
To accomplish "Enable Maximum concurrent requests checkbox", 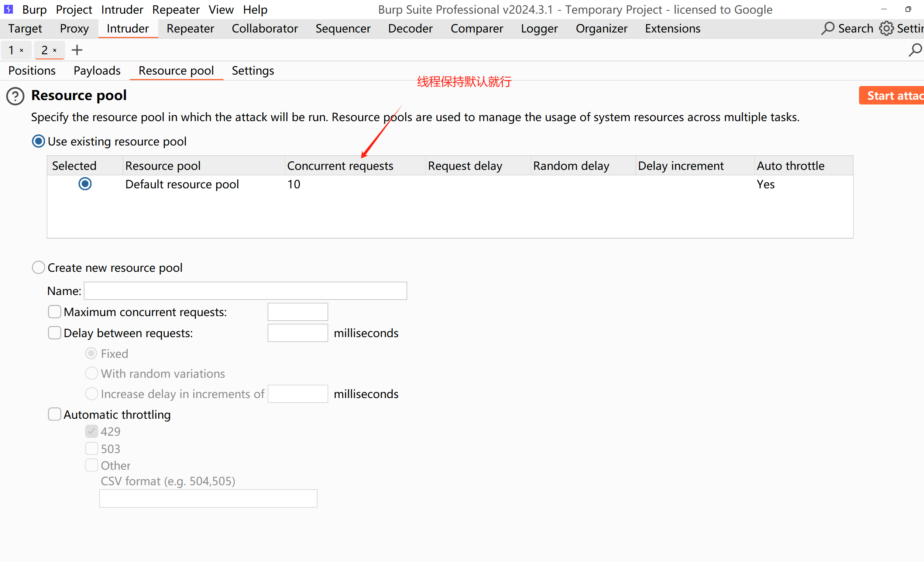I will point(55,312).
